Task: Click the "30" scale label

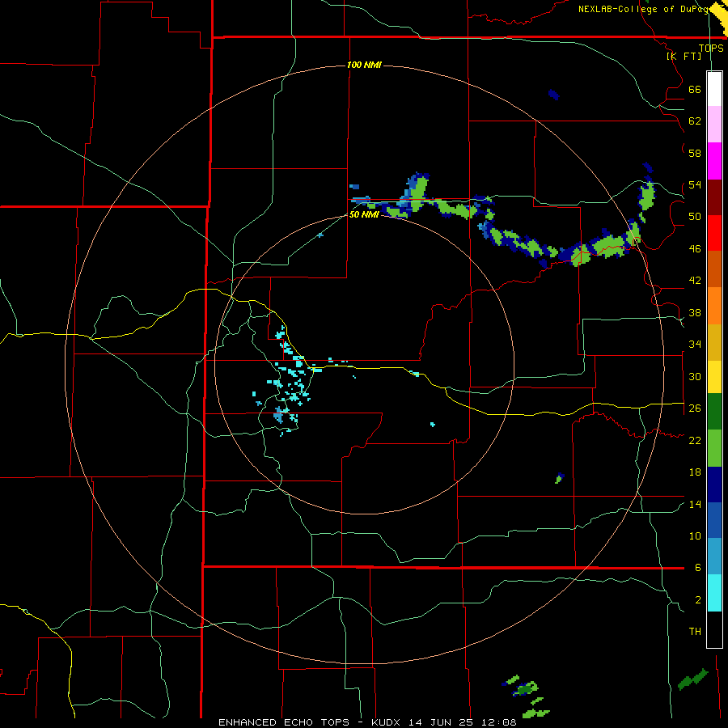Action: coord(695,376)
